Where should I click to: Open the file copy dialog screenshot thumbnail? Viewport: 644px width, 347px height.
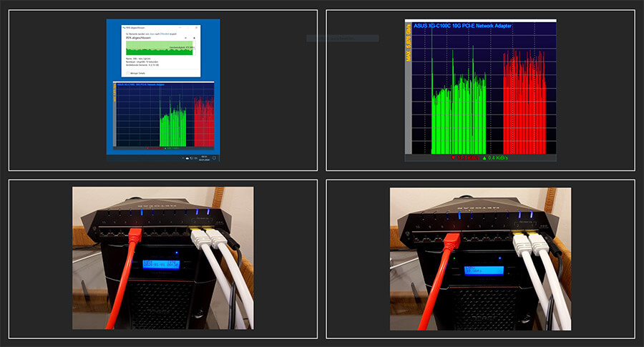point(163,90)
